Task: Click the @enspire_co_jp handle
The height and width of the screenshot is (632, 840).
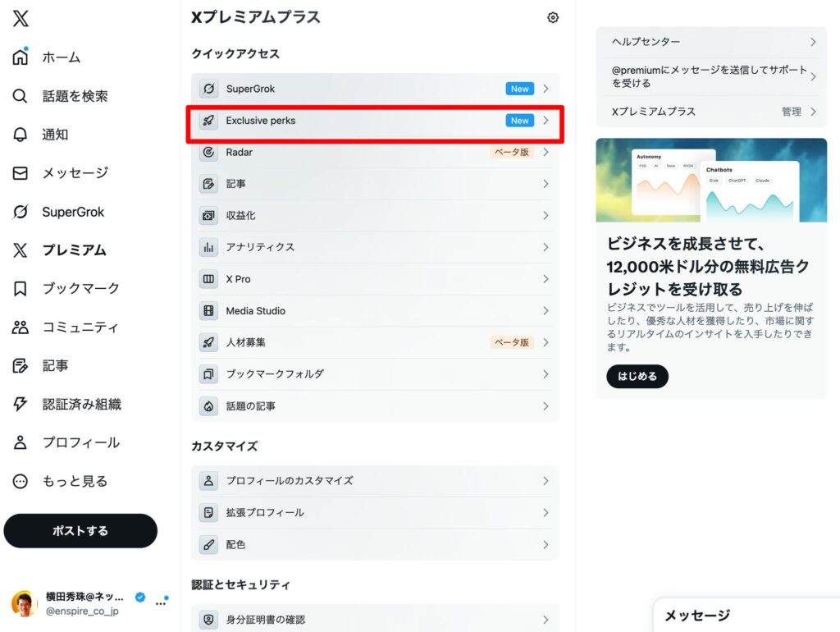Action: 82,611
